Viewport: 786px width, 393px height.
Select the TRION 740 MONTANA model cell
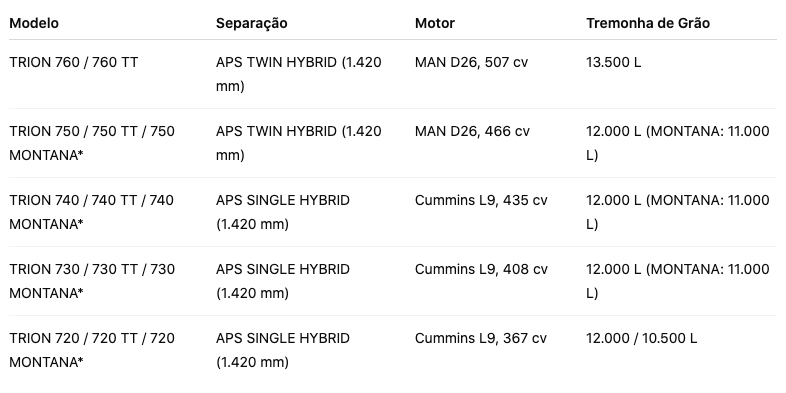coord(92,213)
